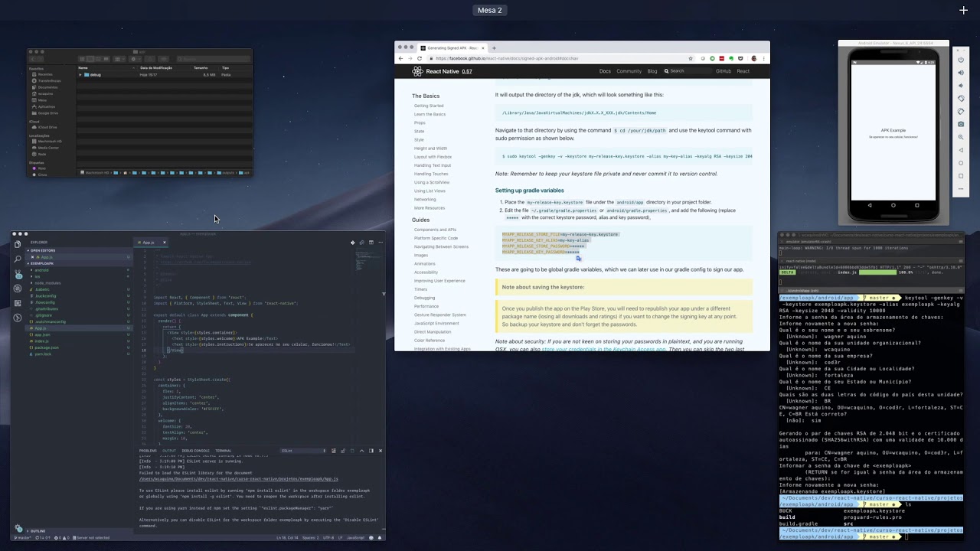Click the VS Code editor more actions icon
Viewport: 980px width, 551px height.
point(381,243)
